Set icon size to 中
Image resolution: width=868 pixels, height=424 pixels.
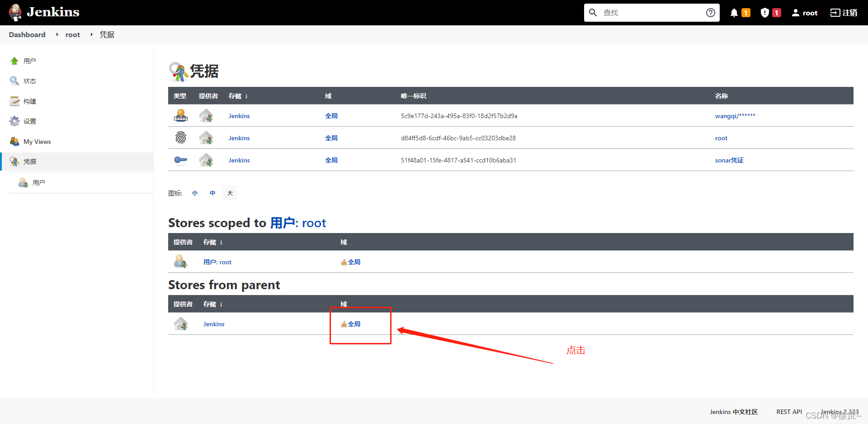point(212,193)
